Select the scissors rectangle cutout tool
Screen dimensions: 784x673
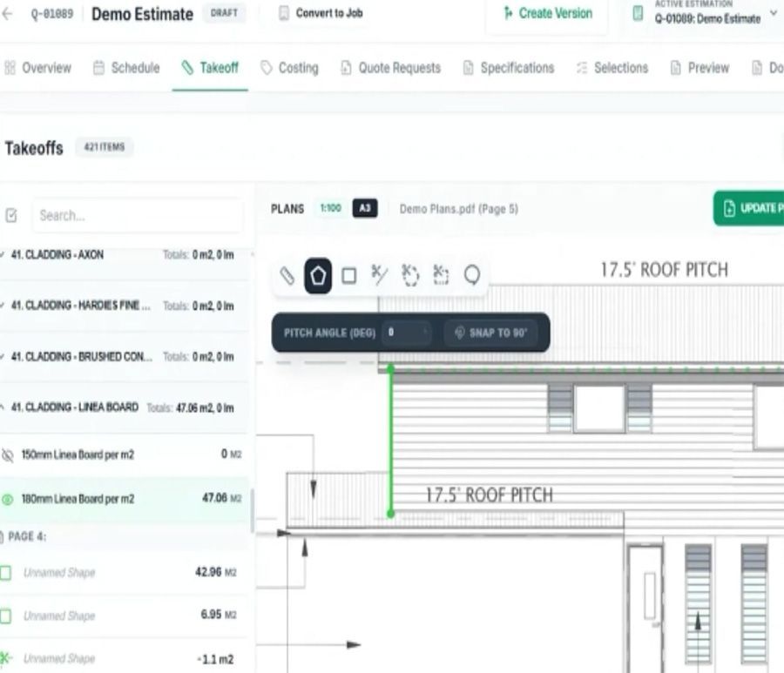coord(441,275)
